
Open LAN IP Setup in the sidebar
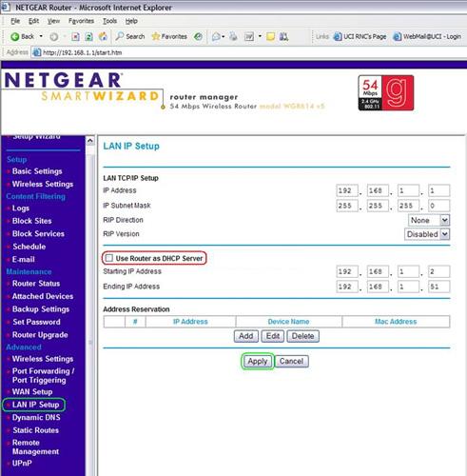(x=35, y=405)
